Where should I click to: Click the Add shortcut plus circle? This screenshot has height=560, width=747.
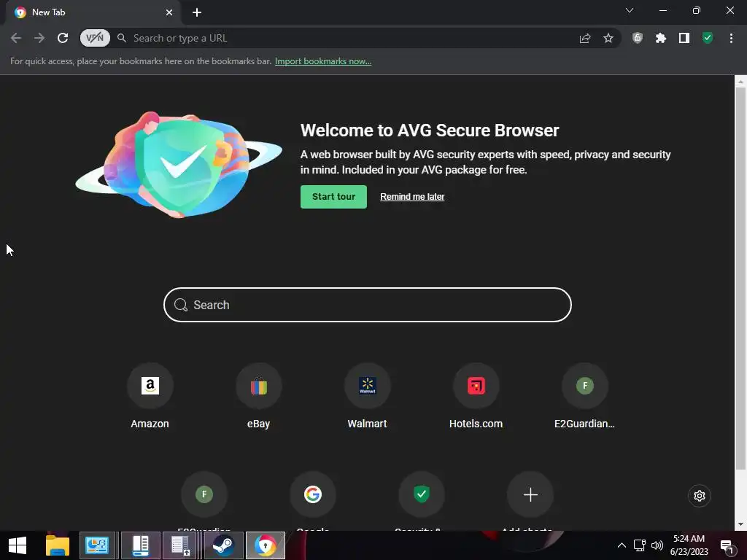530,494
